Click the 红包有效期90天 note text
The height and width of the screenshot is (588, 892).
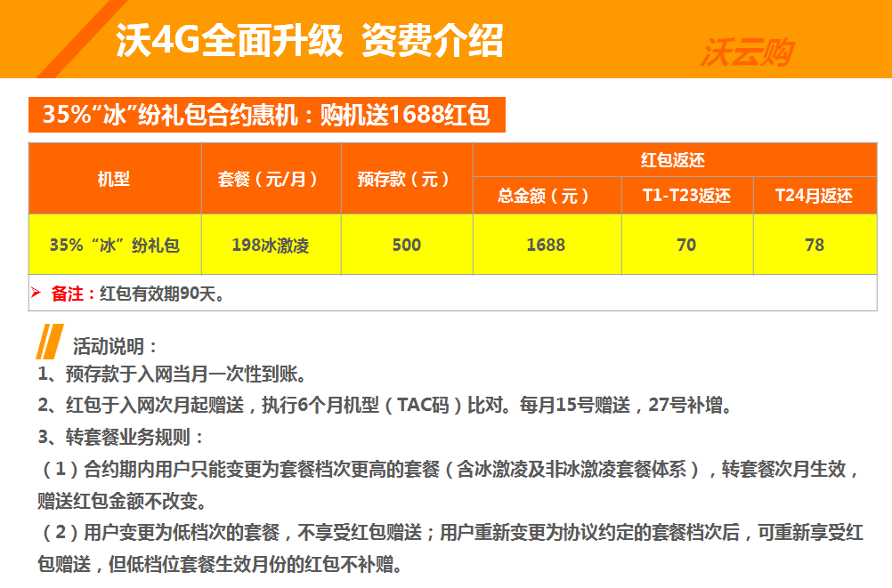pyautogui.click(x=163, y=294)
